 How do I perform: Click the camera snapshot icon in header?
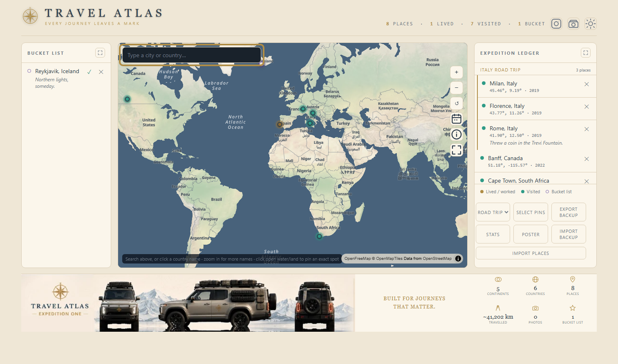pos(573,24)
